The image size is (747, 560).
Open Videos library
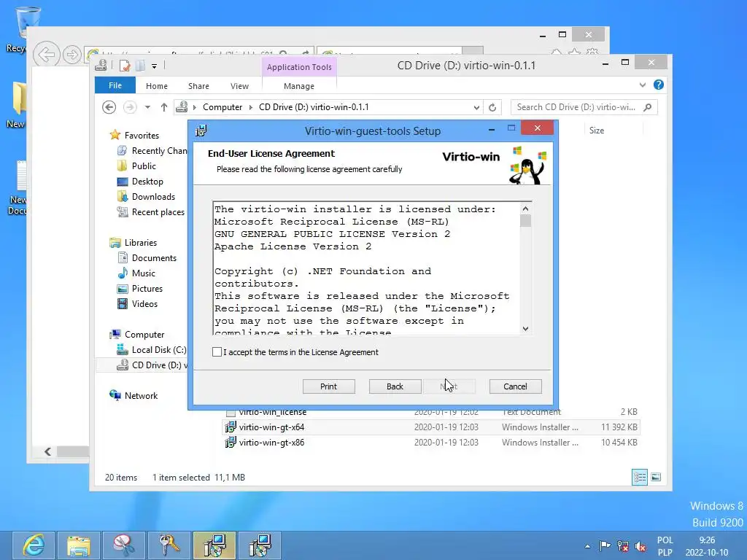click(x=144, y=304)
